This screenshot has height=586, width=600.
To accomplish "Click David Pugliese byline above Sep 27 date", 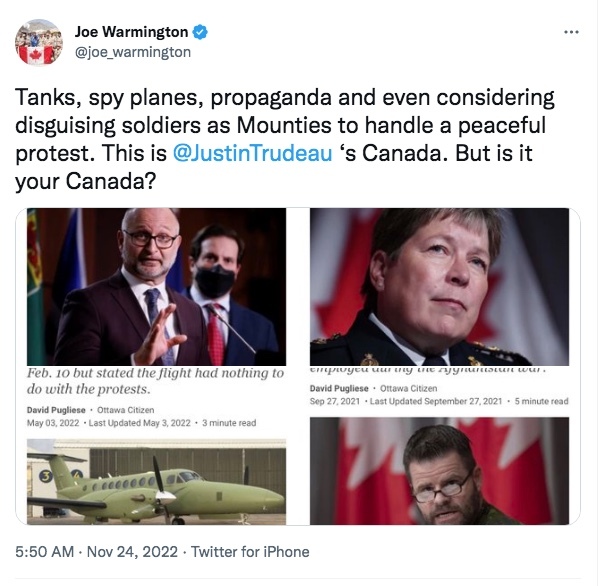I will pos(343,387).
